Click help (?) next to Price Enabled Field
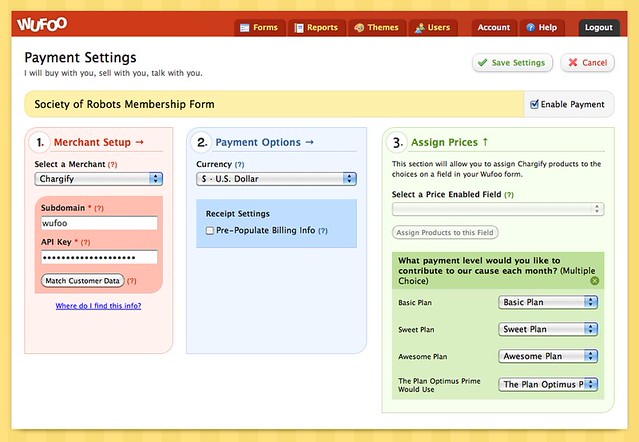 509,195
